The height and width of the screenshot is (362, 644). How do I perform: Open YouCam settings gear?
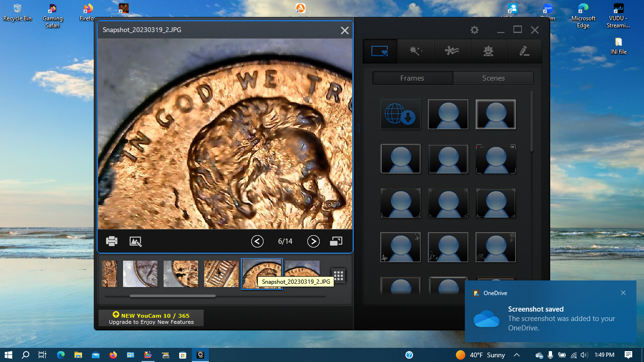click(x=474, y=30)
